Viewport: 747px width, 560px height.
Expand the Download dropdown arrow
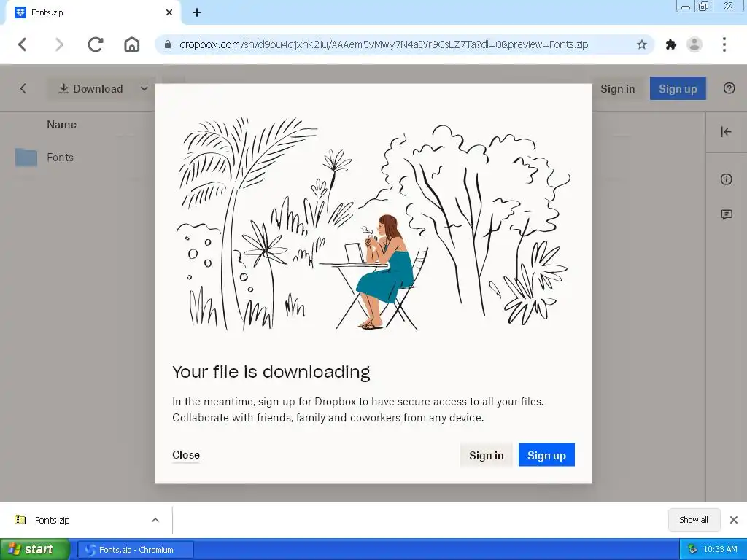point(144,88)
